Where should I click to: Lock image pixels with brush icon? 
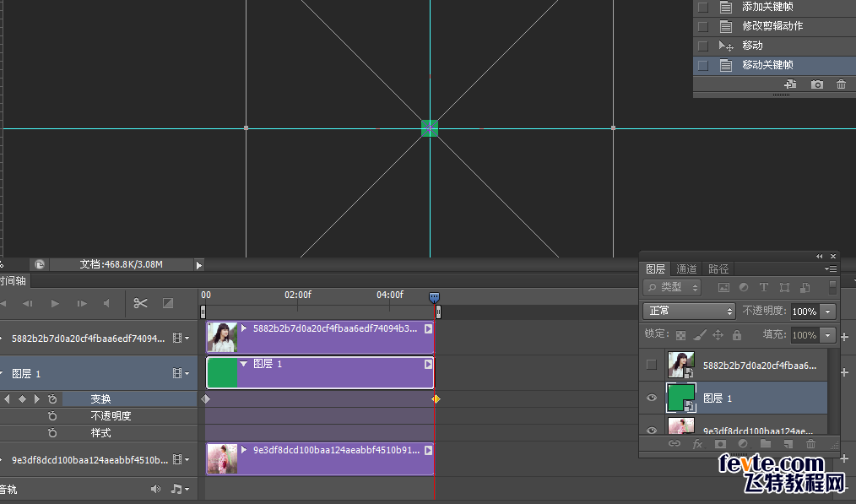(700, 334)
